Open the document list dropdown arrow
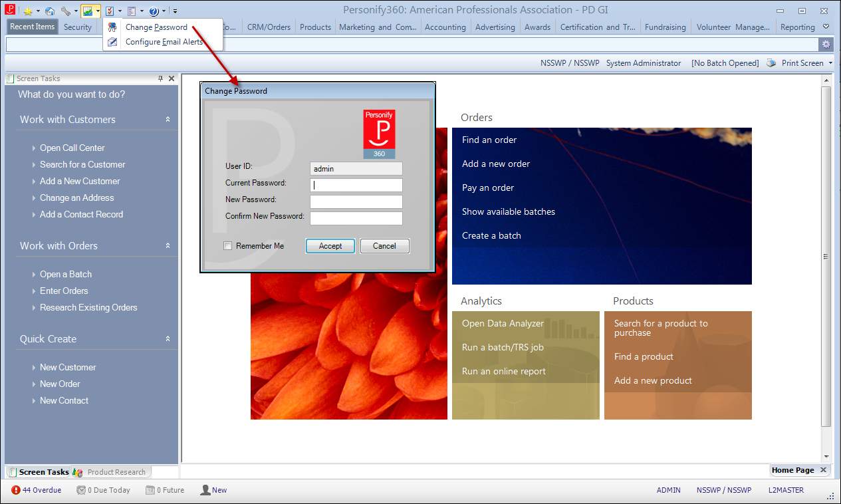The width and height of the screenshot is (841, 504). tap(142, 11)
